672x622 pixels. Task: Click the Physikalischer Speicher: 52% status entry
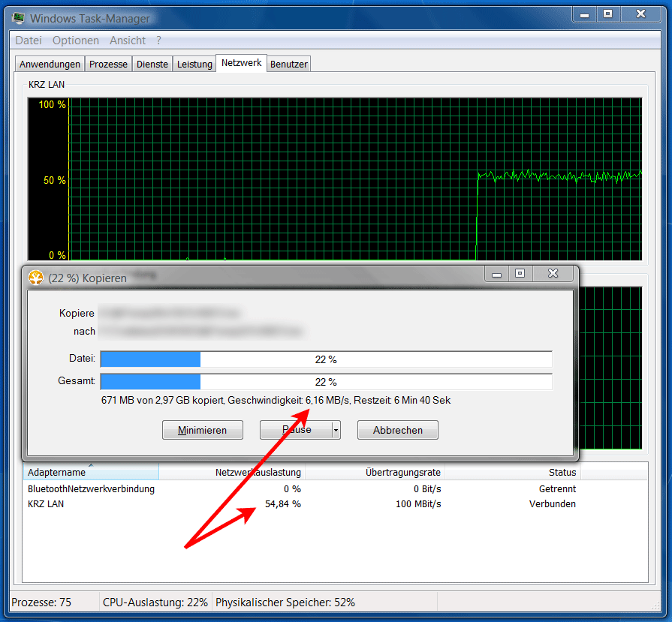point(285,602)
